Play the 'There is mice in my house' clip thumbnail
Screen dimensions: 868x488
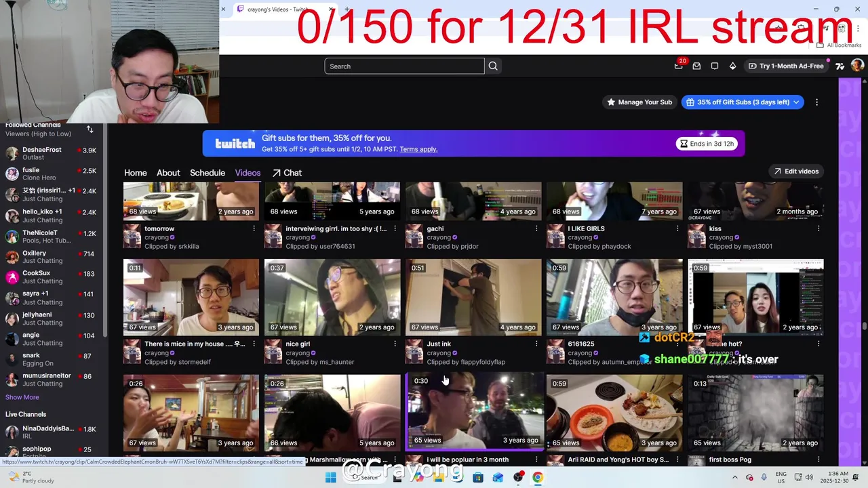191,297
